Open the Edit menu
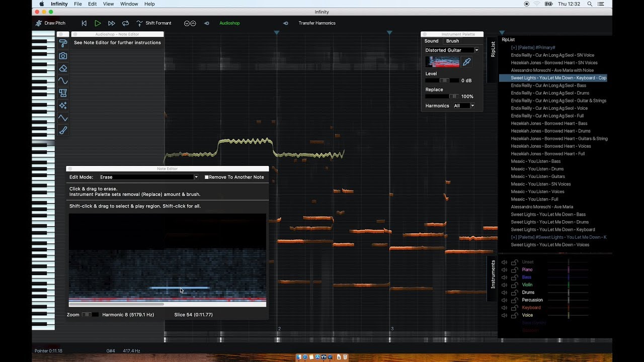This screenshot has height=362, width=644. tap(93, 4)
